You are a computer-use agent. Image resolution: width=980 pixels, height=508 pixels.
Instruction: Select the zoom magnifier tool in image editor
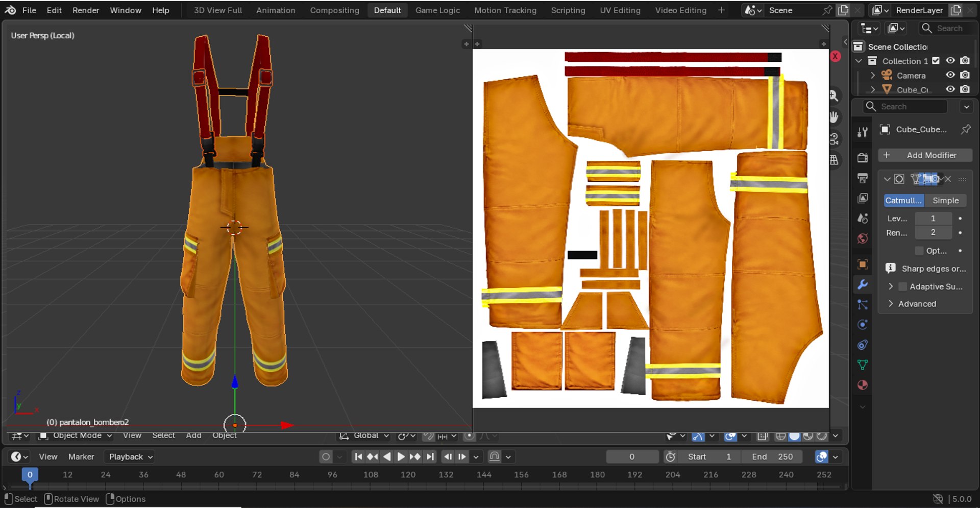coord(834,95)
